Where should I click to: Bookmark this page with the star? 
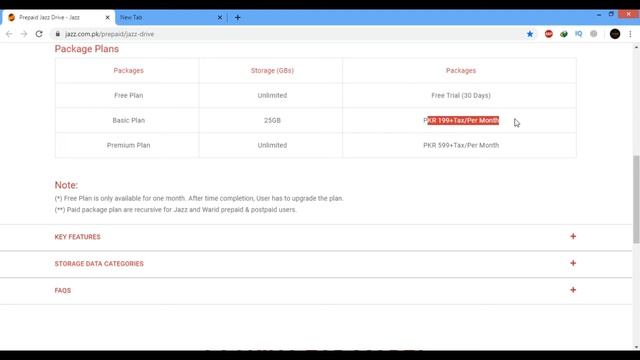tap(530, 34)
